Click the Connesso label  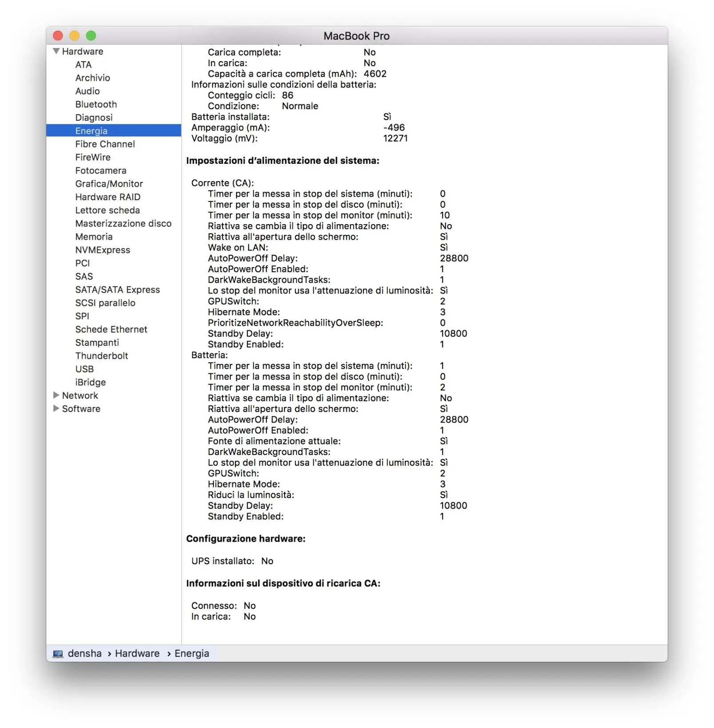point(214,606)
